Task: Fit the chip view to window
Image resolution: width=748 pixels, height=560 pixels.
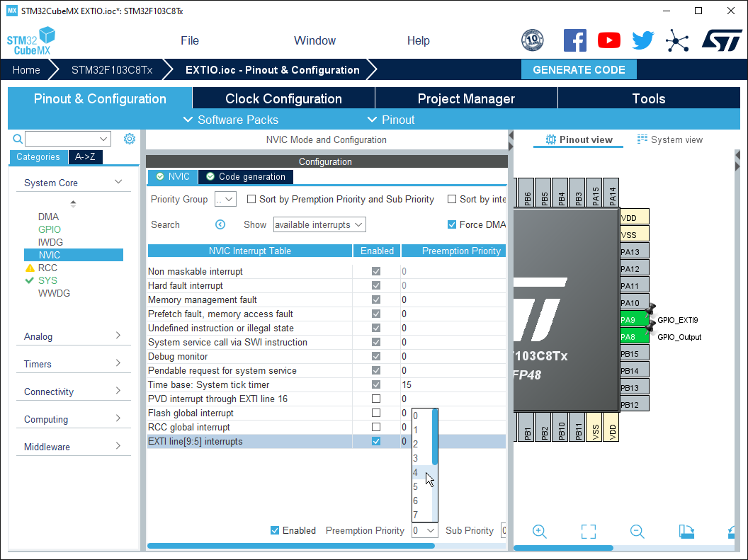Action: (x=589, y=531)
